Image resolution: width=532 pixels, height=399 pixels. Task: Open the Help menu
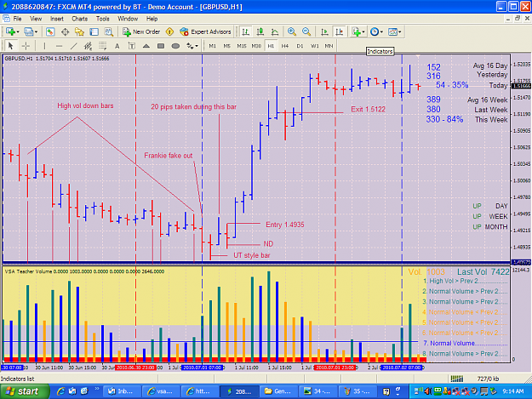152,19
